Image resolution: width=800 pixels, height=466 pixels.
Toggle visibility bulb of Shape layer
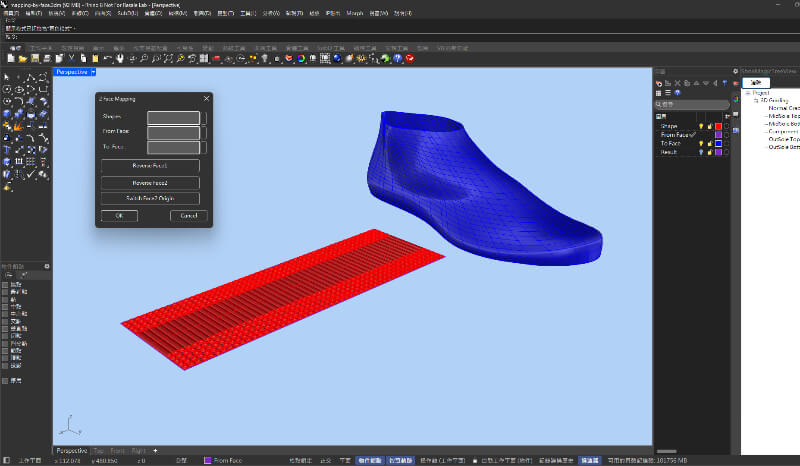tap(700, 126)
